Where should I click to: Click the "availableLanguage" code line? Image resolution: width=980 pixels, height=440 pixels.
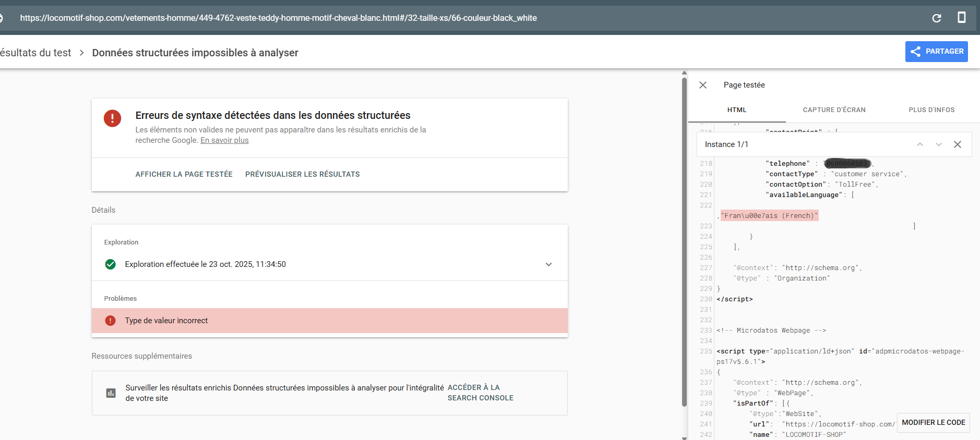tap(810, 195)
